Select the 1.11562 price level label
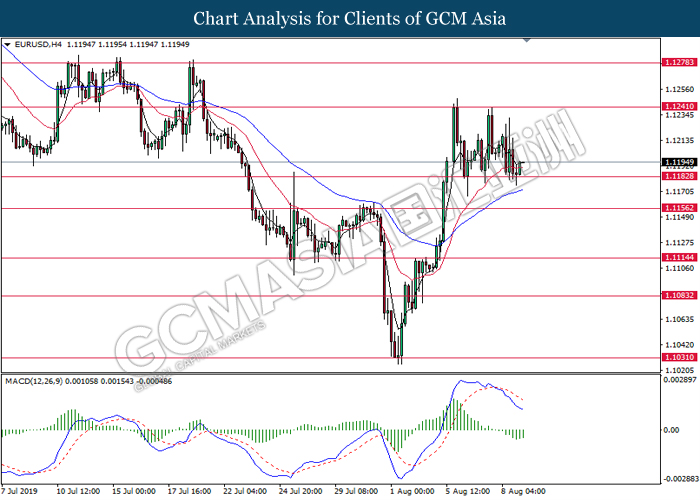 679,208
